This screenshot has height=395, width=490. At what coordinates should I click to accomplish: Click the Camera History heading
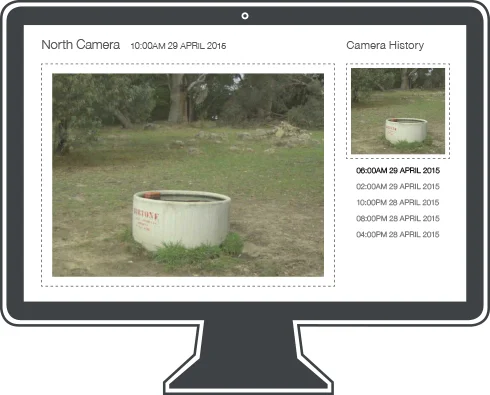point(385,45)
